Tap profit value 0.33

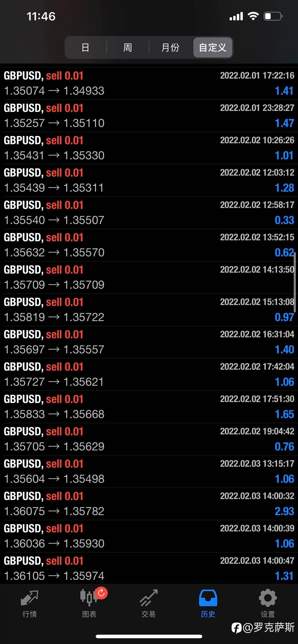pos(284,220)
